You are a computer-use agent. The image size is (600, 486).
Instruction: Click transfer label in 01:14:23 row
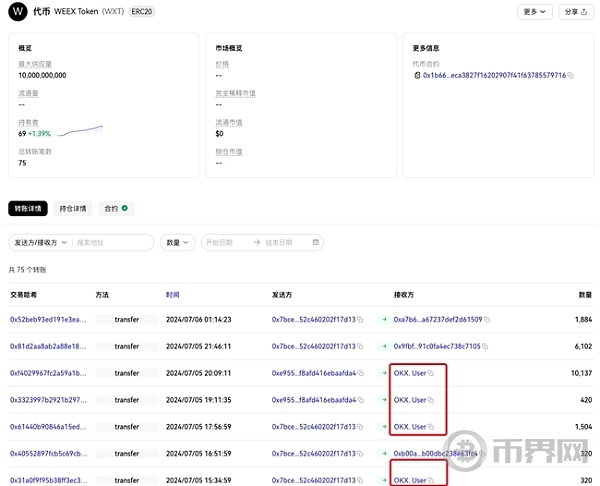pos(127,320)
